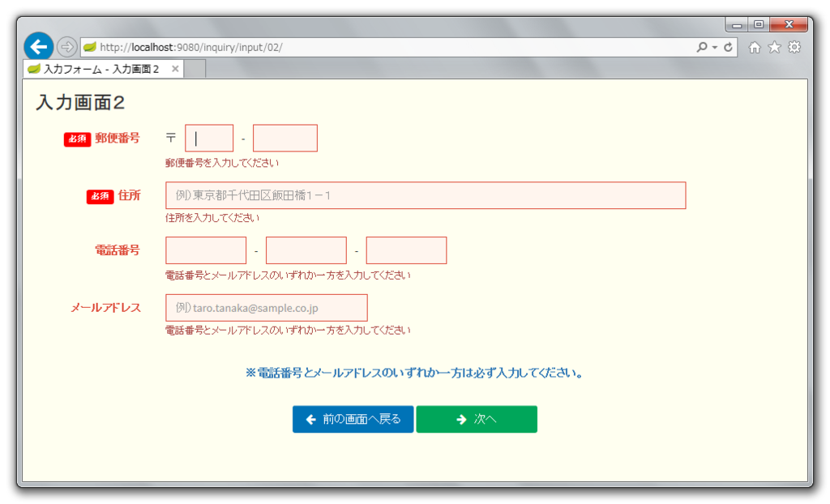Image resolution: width=830 pixels, height=504 pixels.
Task: Click the blue ※ note about phone or email
Action: pyautogui.click(x=414, y=373)
